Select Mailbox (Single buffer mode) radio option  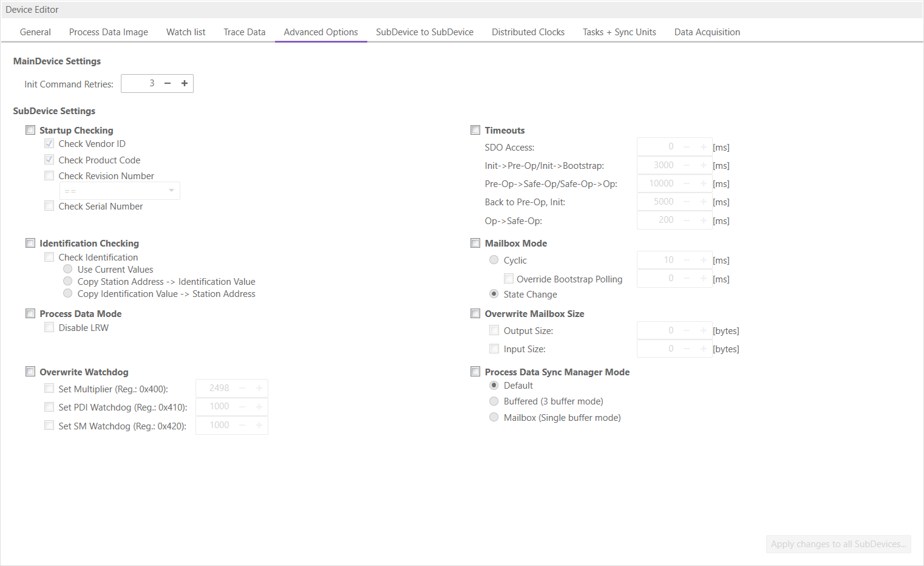click(x=494, y=417)
